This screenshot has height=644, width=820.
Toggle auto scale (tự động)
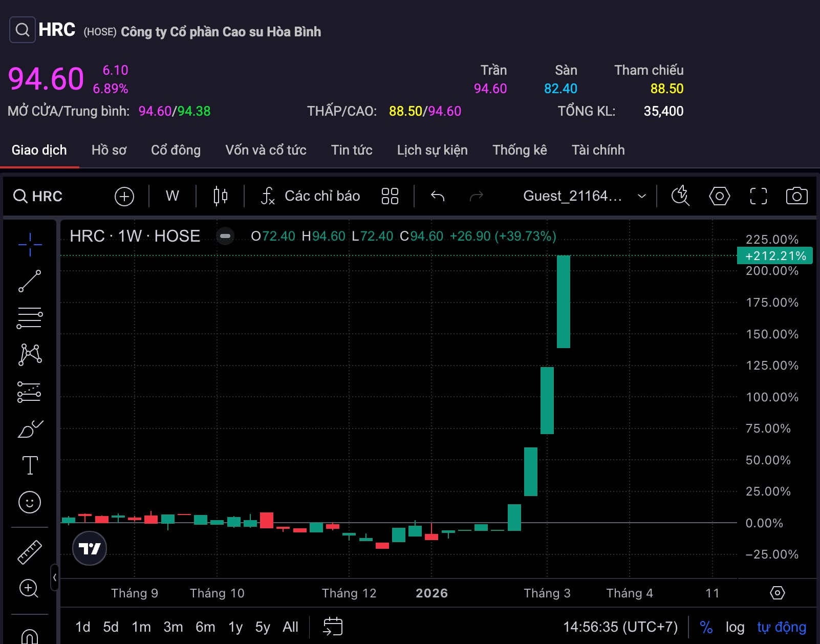point(781,627)
